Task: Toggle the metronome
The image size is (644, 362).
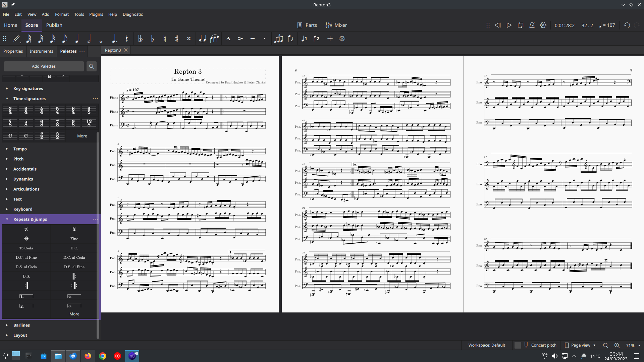Action: 532,25
